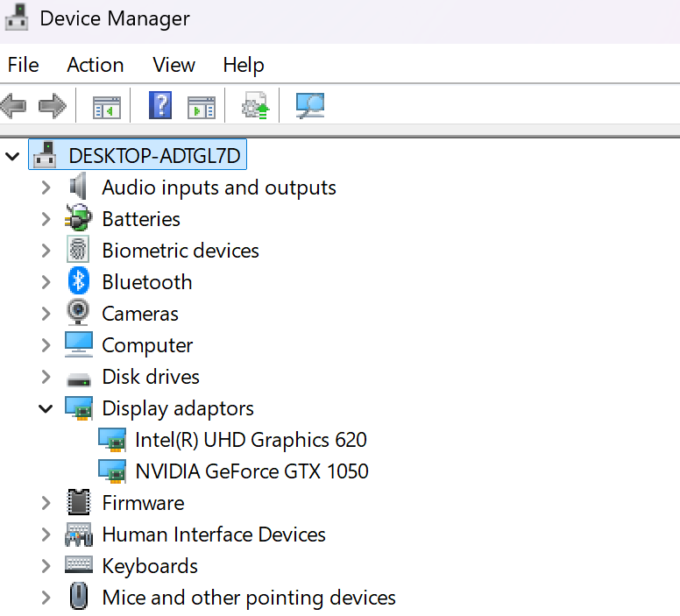
Task: Expand the Firmware category
Action: click(x=46, y=503)
